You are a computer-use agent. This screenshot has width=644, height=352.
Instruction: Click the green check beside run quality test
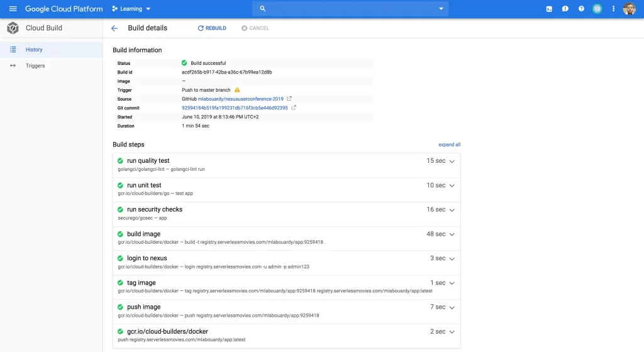click(x=120, y=161)
